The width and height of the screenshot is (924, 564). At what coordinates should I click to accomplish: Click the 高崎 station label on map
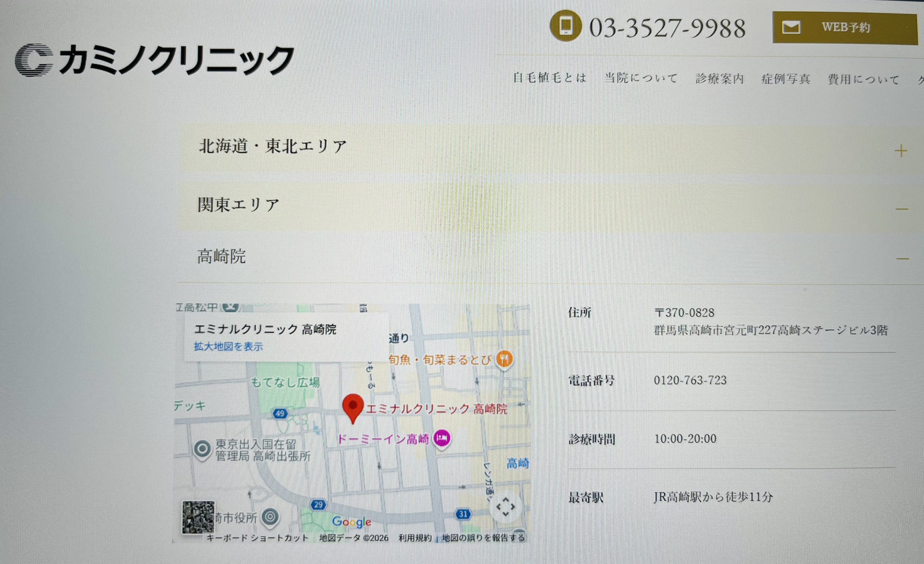[518, 464]
